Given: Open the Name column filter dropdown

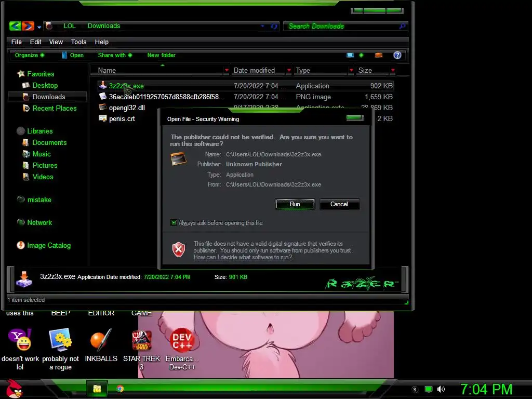Looking at the screenshot, I should tap(227, 70).
